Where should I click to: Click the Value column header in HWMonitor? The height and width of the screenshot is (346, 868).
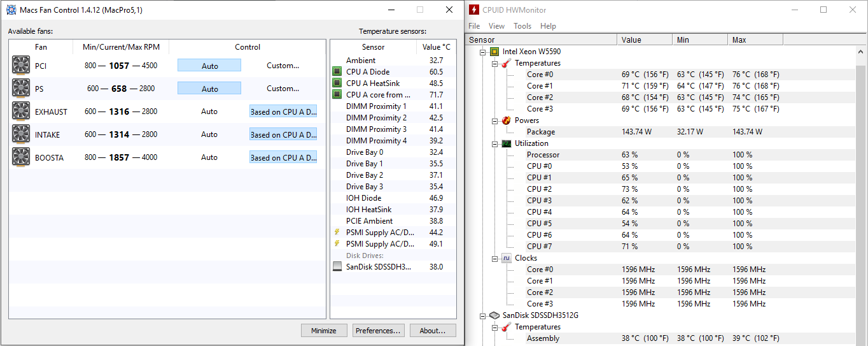(645, 40)
